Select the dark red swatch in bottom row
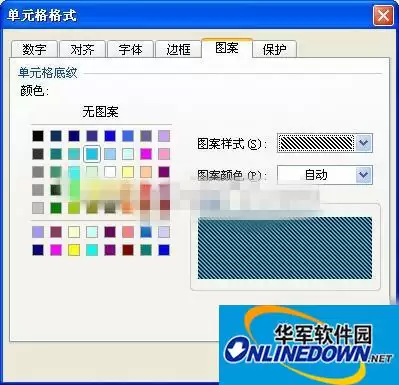This screenshot has height=385, width=399. click(128, 250)
